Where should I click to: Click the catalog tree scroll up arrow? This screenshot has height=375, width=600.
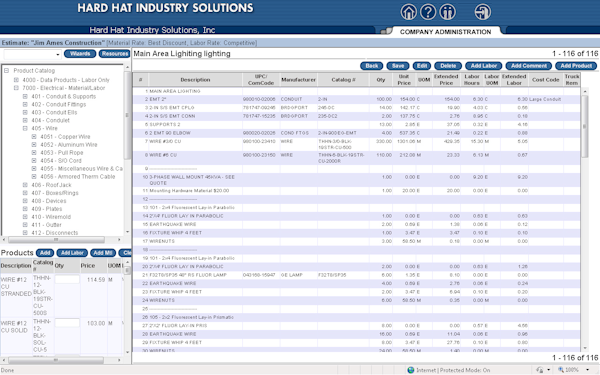point(127,67)
